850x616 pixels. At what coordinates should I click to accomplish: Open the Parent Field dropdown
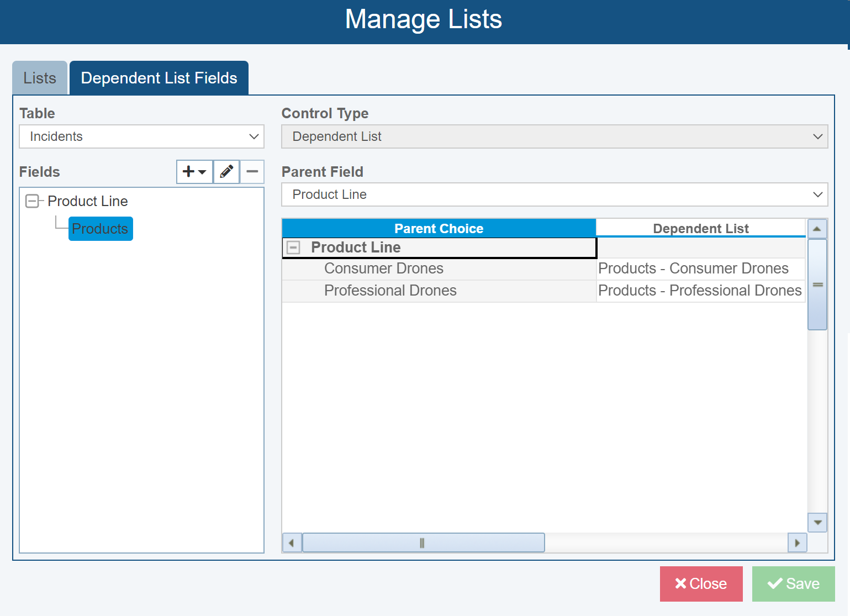pyautogui.click(x=818, y=194)
